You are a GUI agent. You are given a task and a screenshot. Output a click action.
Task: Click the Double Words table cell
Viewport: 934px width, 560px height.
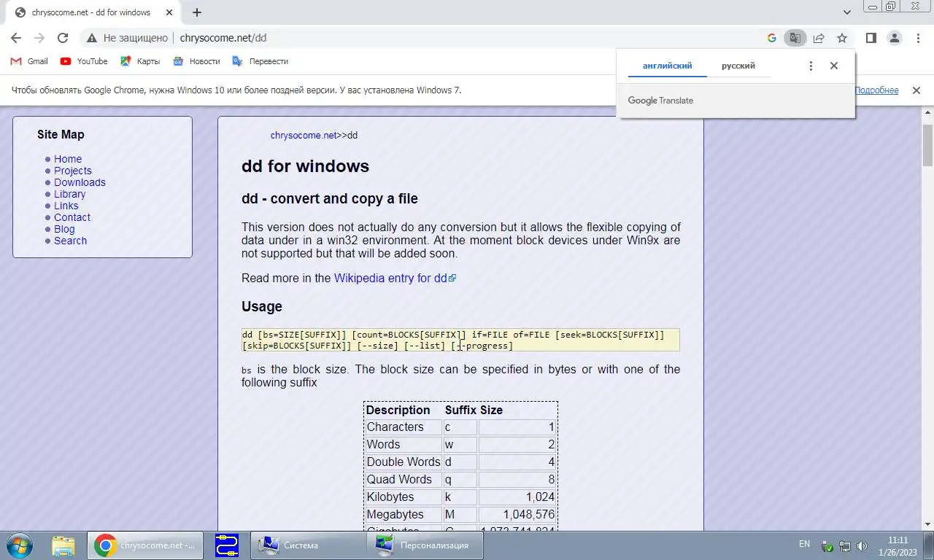coord(403,462)
